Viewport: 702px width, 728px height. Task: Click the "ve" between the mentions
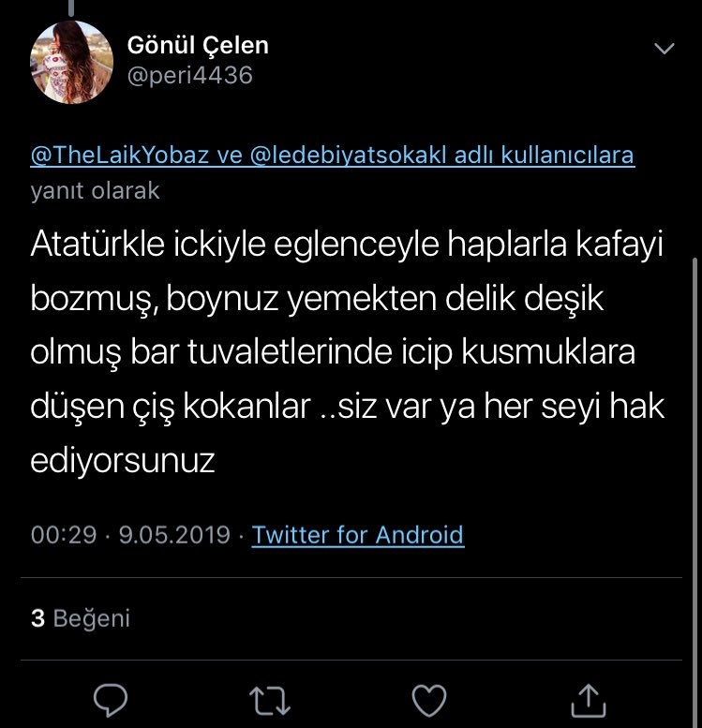pyautogui.click(x=230, y=155)
